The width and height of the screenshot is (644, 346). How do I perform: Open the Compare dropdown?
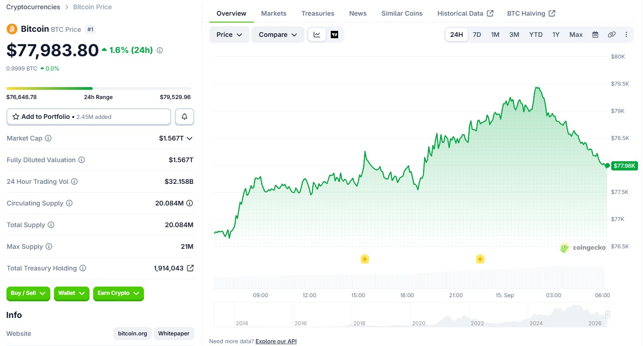pyautogui.click(x=278, y=35)
